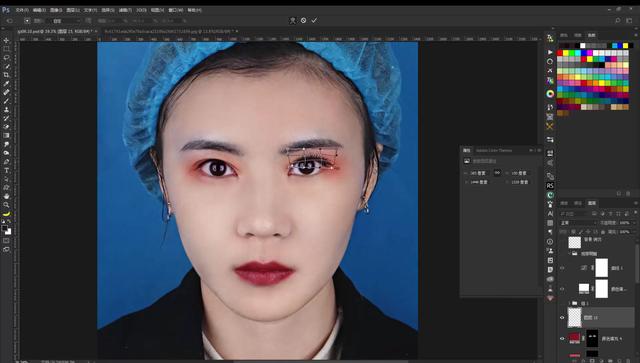640x363 pixels.
Task: Open the 图像 menu
Action: 56,10
